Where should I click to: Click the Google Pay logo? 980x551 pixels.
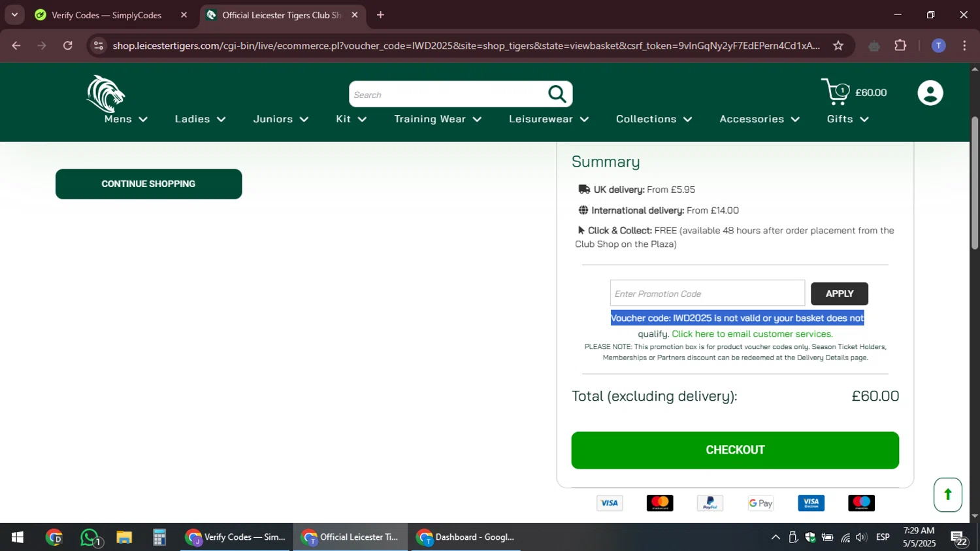click(760, 503)
